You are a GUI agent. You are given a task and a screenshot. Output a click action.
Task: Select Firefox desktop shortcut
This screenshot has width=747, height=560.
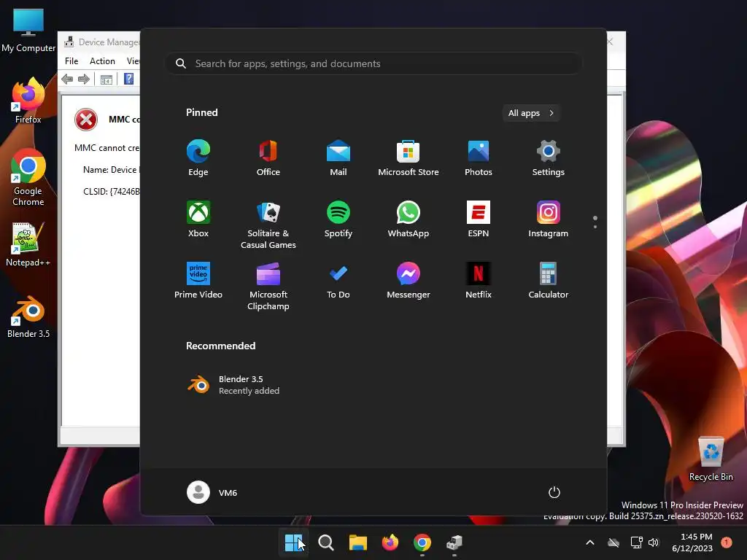tap(28, 101)
